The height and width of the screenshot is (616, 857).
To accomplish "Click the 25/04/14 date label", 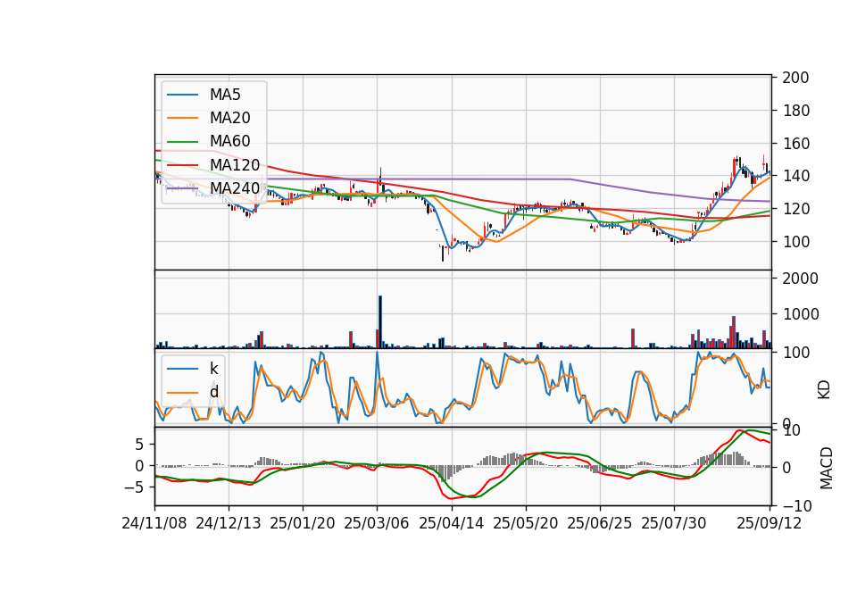I will click(452, 523).
